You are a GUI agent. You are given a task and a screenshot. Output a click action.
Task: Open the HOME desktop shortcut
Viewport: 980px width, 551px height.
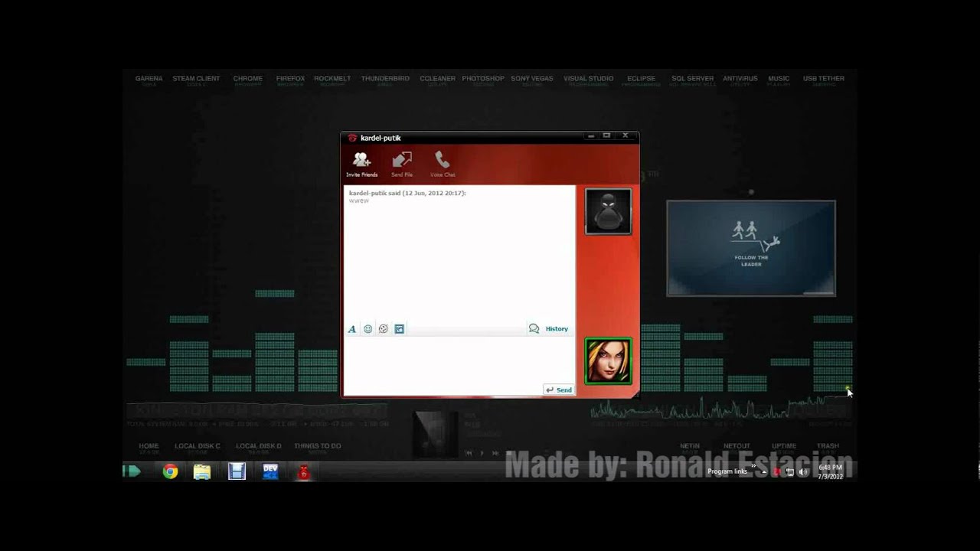click(x=149, y=446)
